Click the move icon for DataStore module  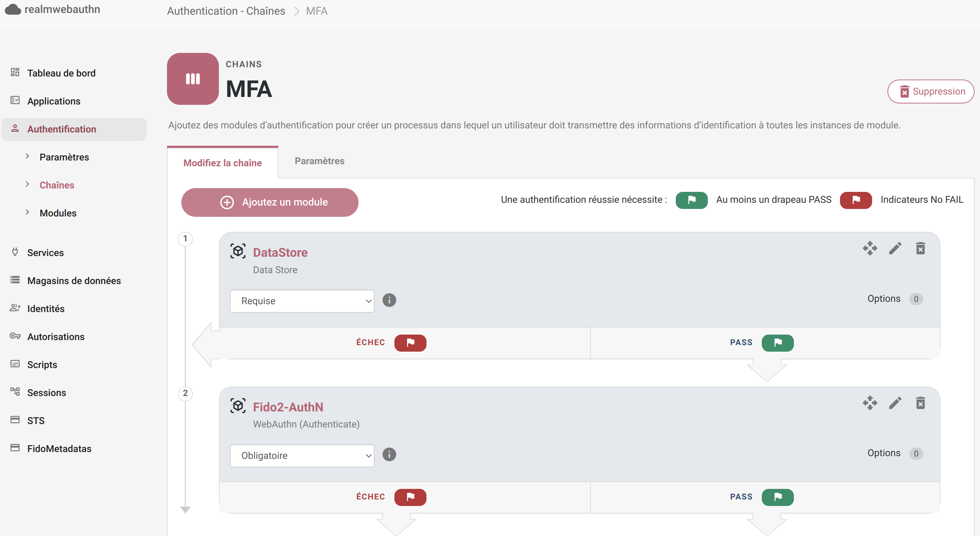click(870, 249)
